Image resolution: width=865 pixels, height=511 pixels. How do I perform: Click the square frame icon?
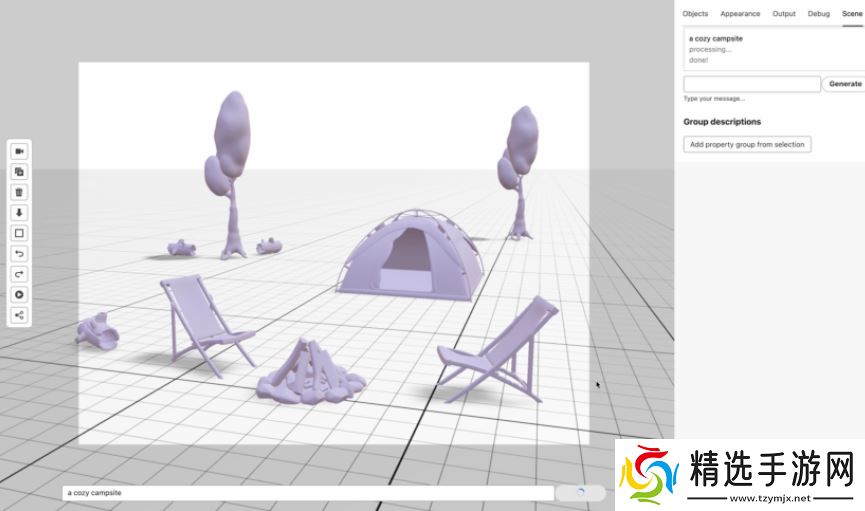(19, 233)
